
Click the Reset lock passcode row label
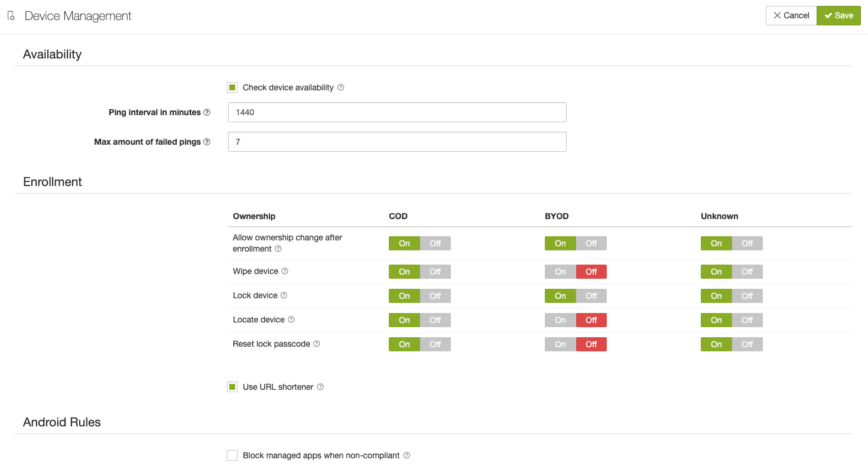tap(271, 344)
